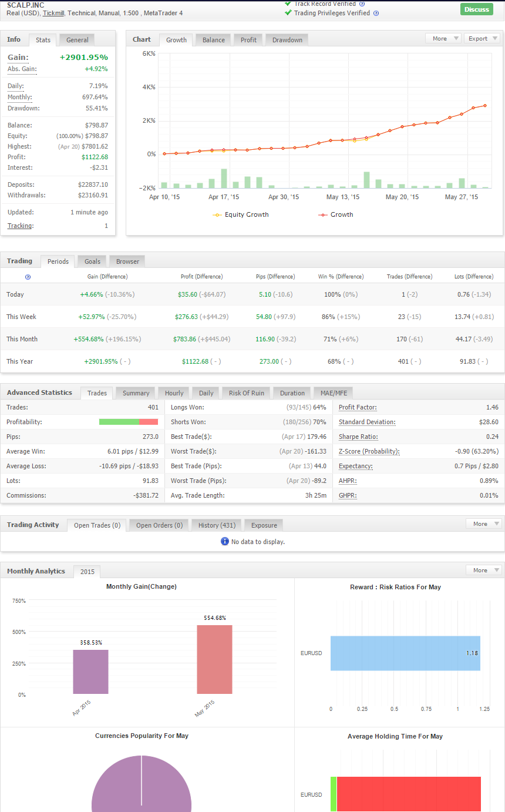This screenshot has height=812, width=505.
Task: Open the chart More dropdown
Action: click(443, 38)
